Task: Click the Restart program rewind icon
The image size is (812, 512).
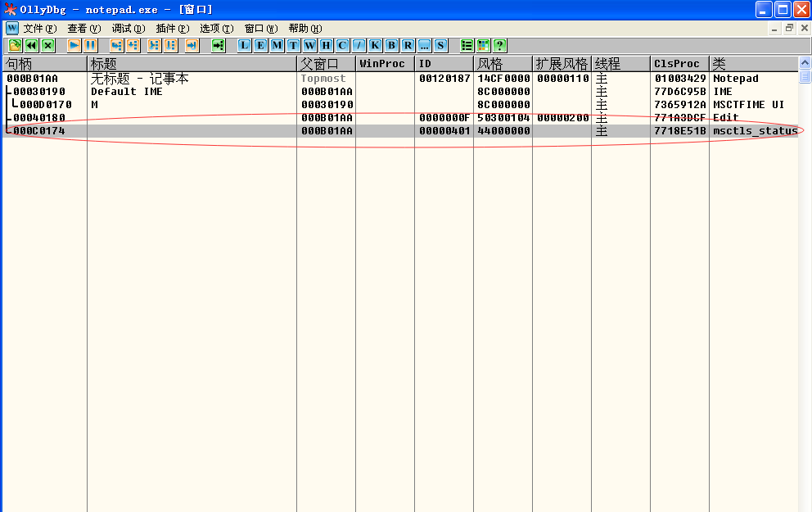Action: [x=32, y=46]
